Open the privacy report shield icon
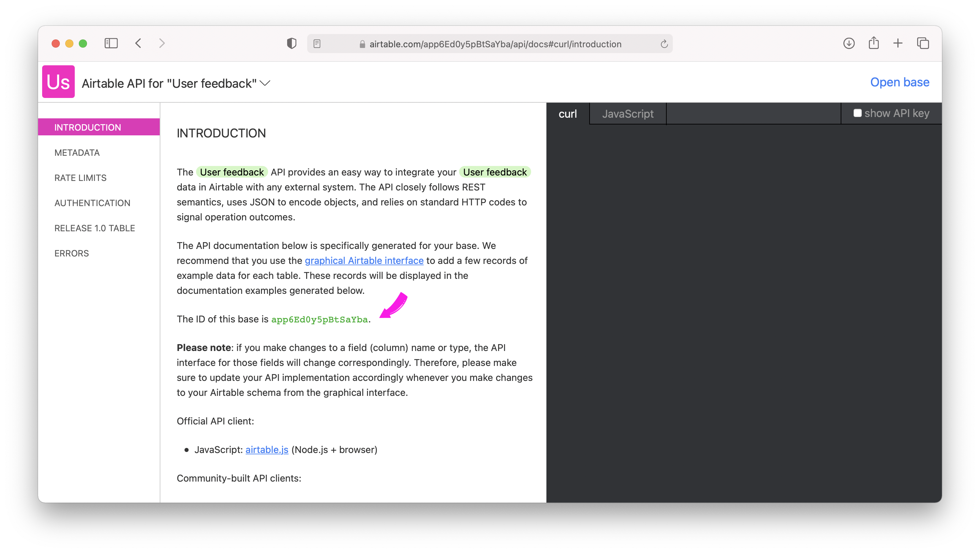The image size is (980, 553). pyautogui.click(x=292, y=44)
